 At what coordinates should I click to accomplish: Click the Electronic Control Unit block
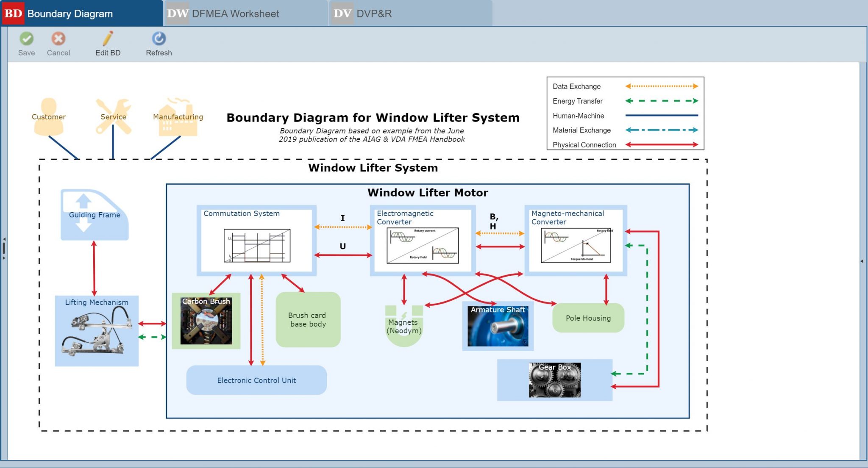[x=256, y=380]
